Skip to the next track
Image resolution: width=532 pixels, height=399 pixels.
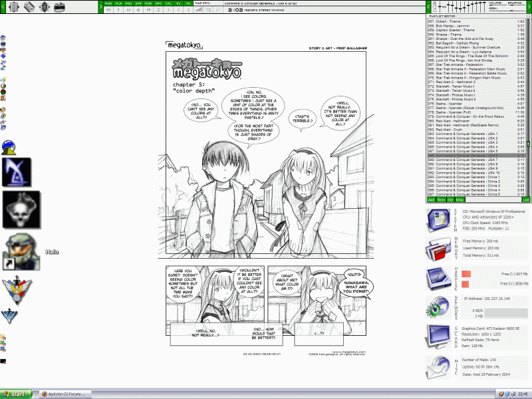(148, 10)
